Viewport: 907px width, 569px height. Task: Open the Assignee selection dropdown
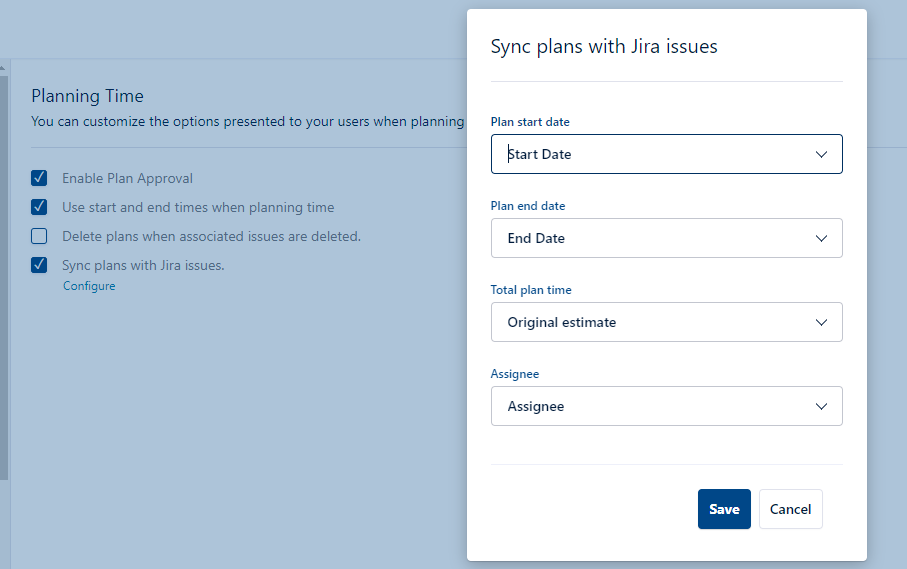pyautogui.click(x=666, y=406)
